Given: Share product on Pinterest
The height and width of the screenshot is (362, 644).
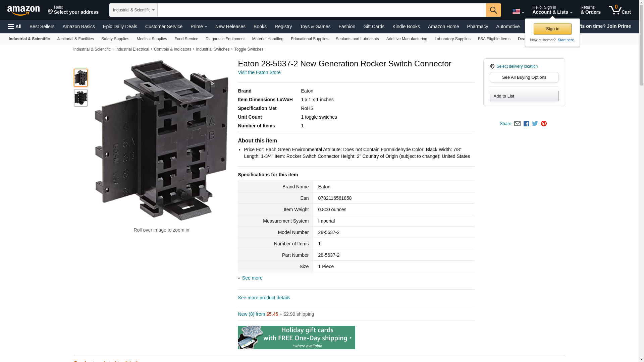Looking at the screenshot, I should (x=544, y=124).
